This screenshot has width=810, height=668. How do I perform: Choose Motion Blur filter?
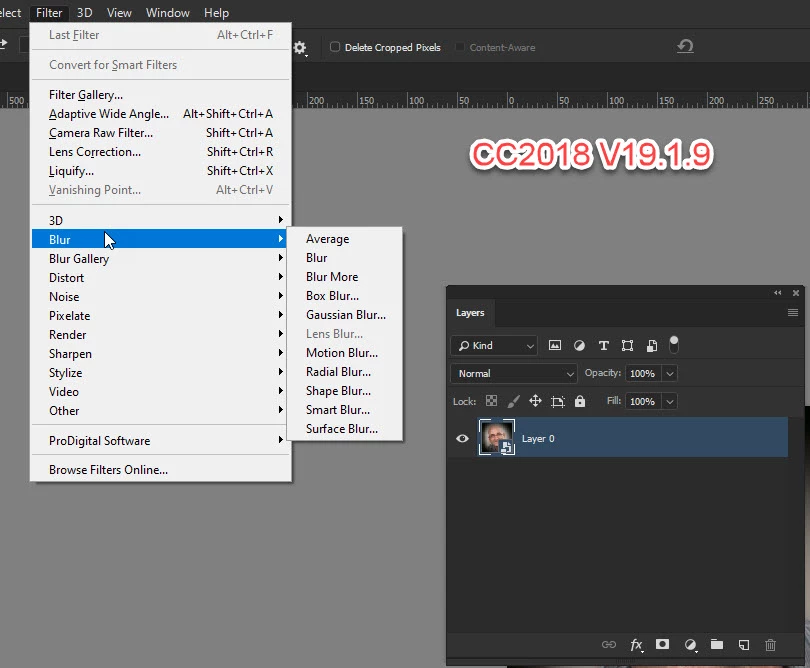click(345, 352)
